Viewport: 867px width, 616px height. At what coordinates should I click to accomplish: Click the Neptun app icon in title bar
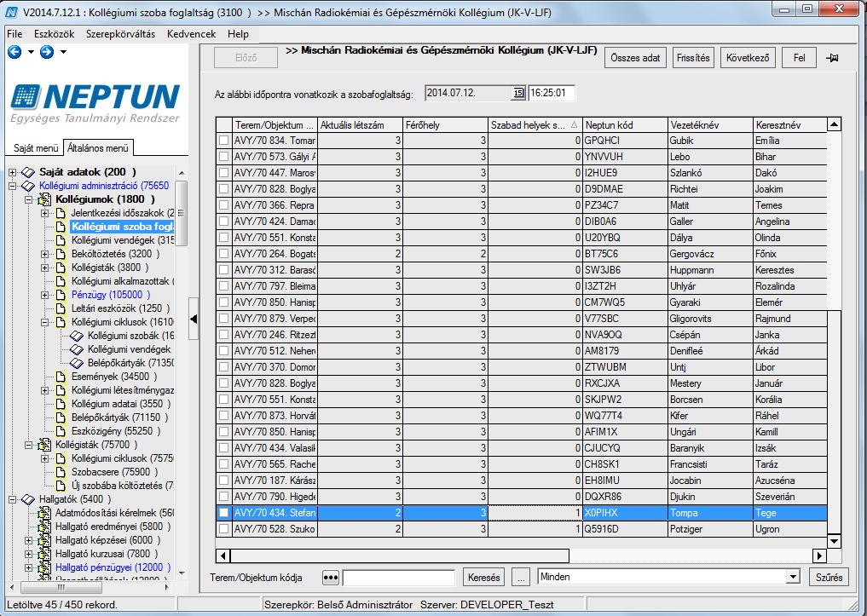[12, 12]
